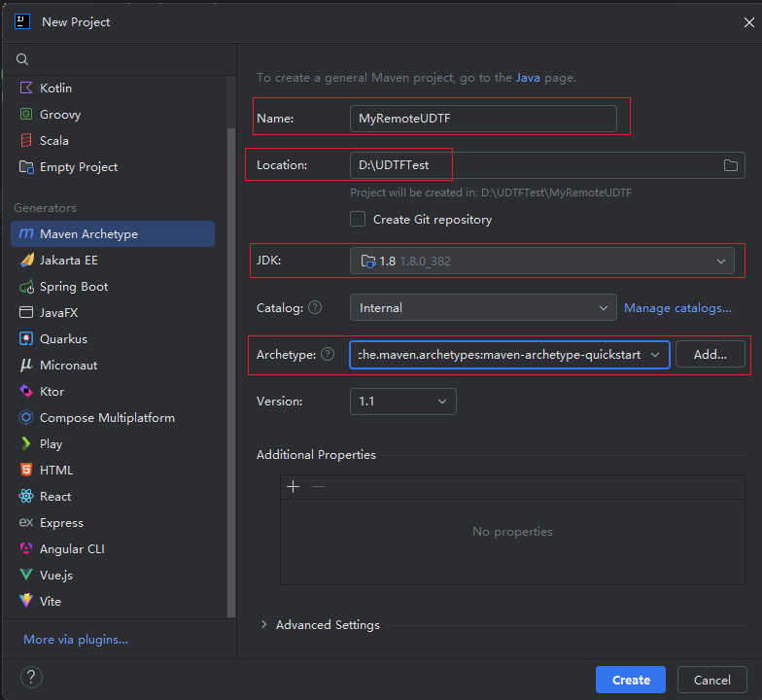Click the add property plus icon
762x700 pixels.
tap(294, 486)
